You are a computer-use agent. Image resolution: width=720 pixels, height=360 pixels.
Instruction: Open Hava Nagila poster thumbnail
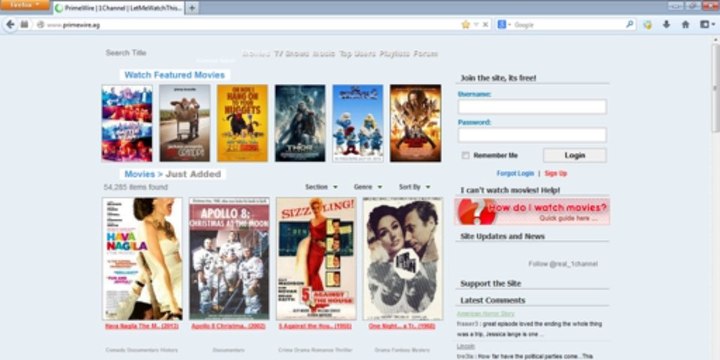click(142, 259)
